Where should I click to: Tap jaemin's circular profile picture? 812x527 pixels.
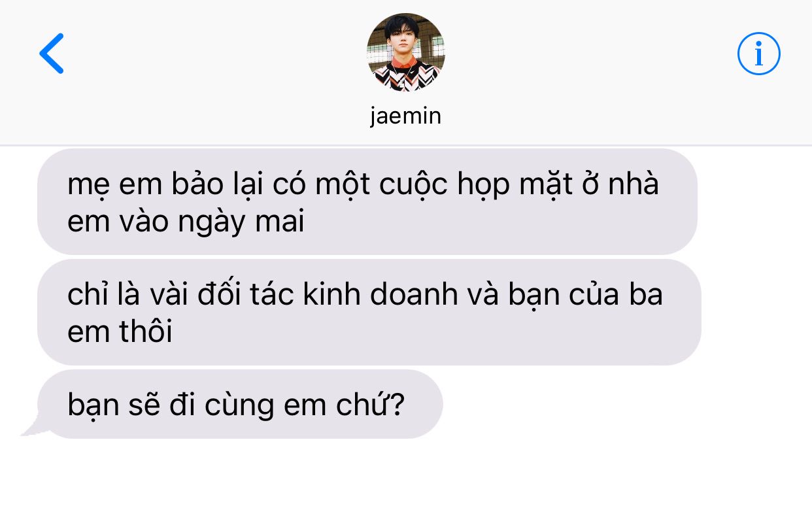tap(406, 52)
